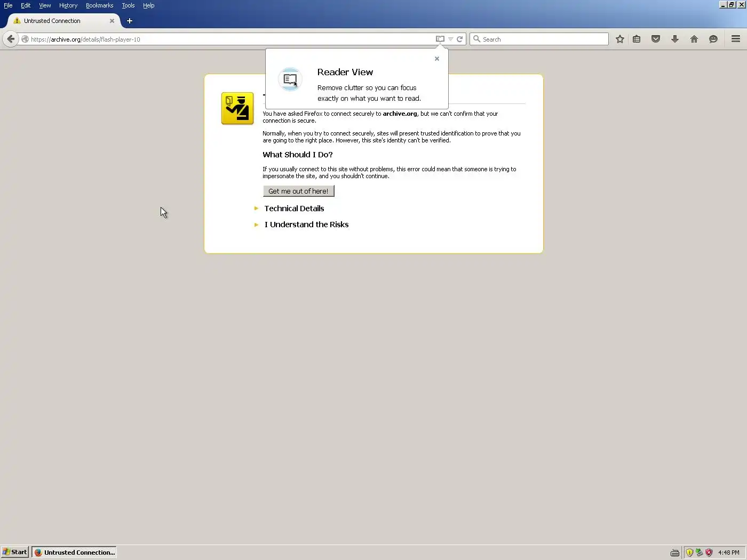Open the View menu
The height and width of the screenshot is (560, 747).
coord(45,5)
